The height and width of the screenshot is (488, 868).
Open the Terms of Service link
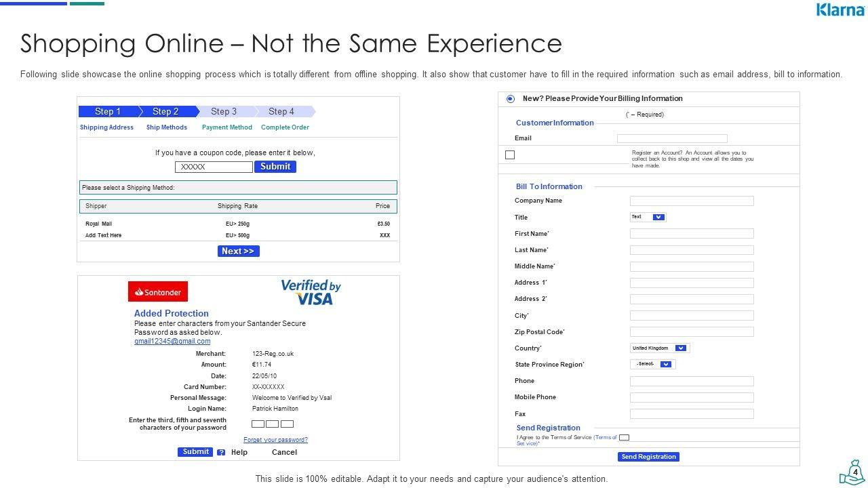(x=566, y=440)
